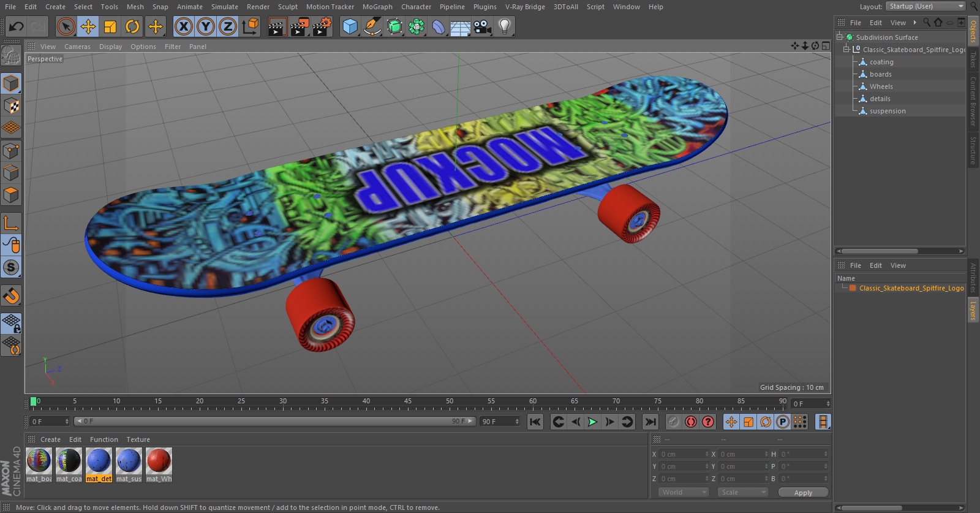The image size is (980, 513).
Task: Toggle Enable Snap magnet icon
Action: 11,296
